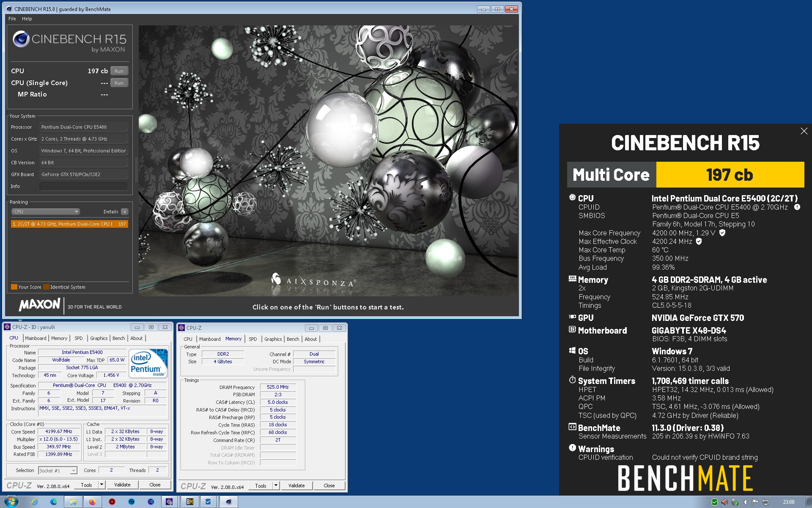Expand Tools dropdown arrow in left CPU-Z
The width and height of the screenshot is (812, 508).
tap(101, 485)
